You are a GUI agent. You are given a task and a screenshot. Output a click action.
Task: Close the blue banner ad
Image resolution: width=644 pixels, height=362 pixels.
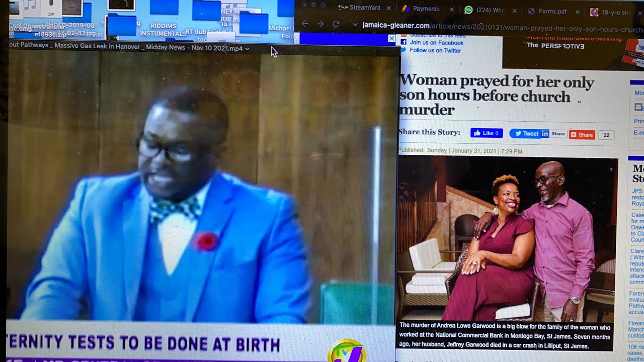pyautogui.click(x=391, y=38)
